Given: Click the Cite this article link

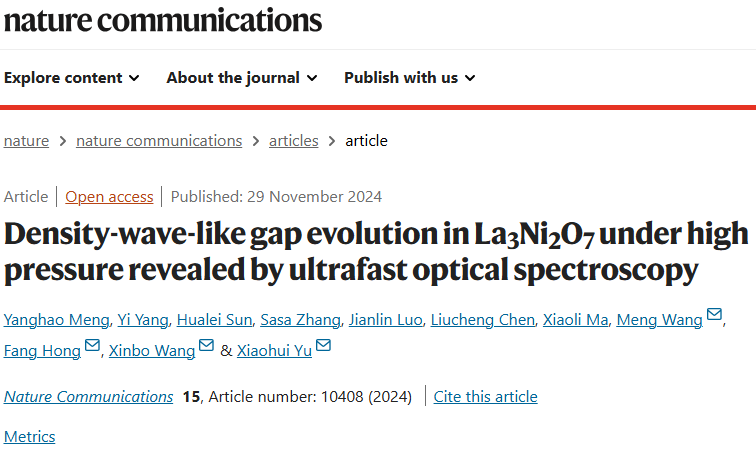Looking at the screenshot, I should click(x=486, y=397).
